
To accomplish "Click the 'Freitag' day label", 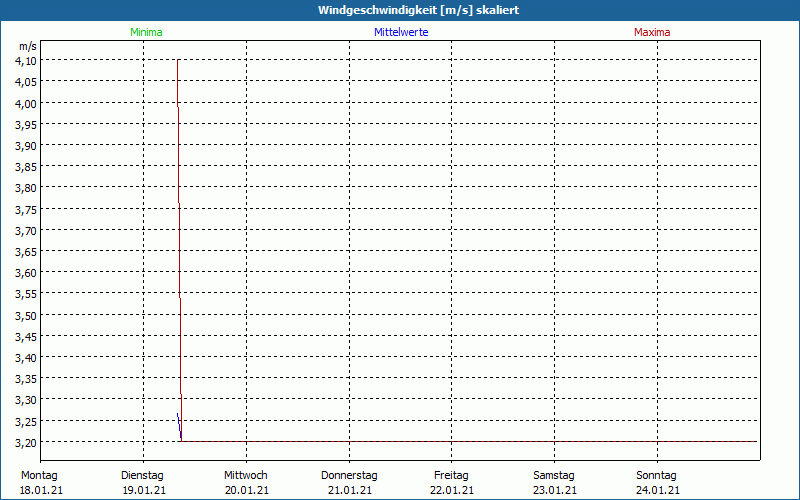I will (451, 475).
